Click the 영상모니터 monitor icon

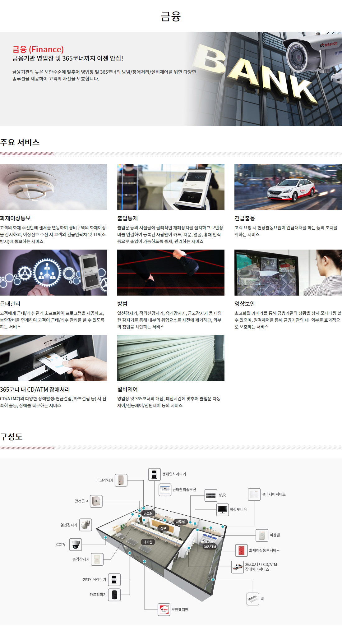click(x=222, y=510)
